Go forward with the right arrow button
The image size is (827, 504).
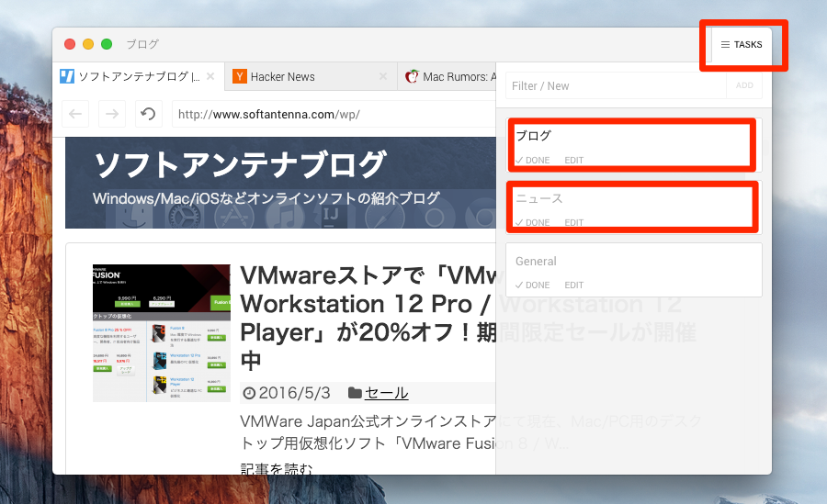click(x=112, y=114)
